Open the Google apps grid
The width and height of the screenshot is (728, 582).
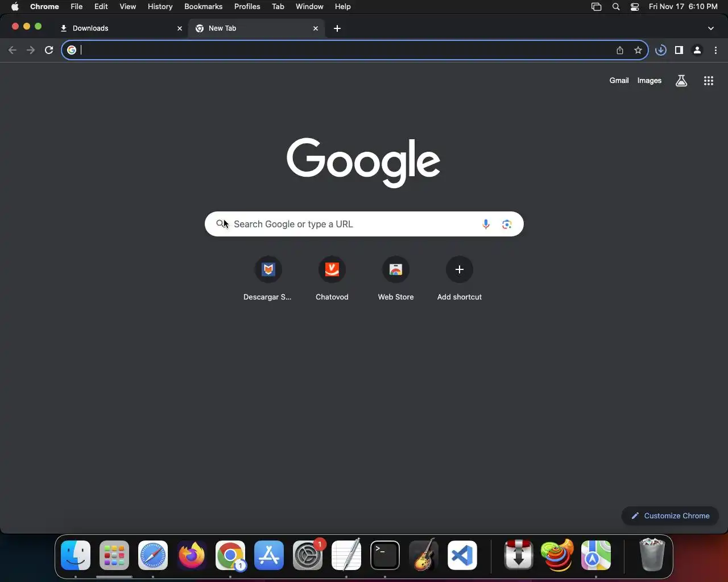[x=708, y=81]
